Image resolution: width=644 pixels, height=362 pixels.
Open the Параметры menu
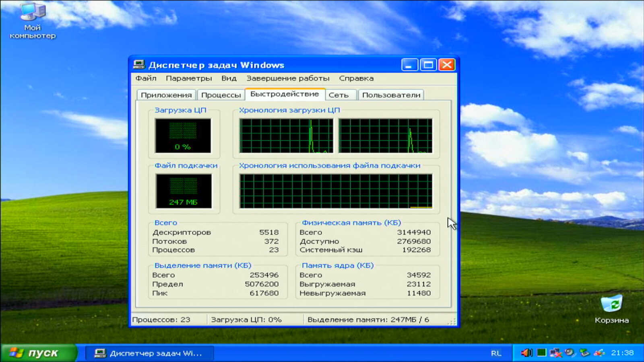point(189,78)
